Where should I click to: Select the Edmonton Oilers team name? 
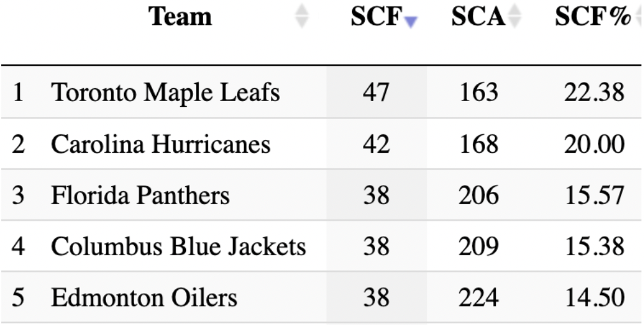[x=144, y=297]
